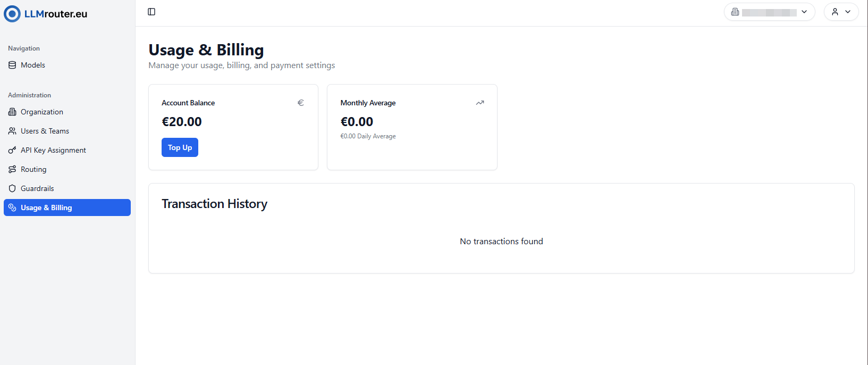Click the API Key Assignment key icon
This screenshot has width=868, height=365.
(12, 150)
